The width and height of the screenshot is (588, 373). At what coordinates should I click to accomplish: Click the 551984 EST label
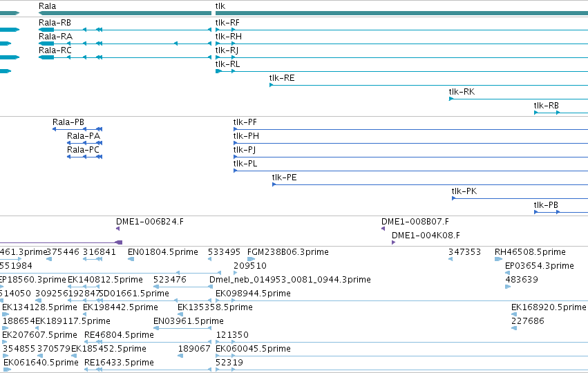[16, 266]
